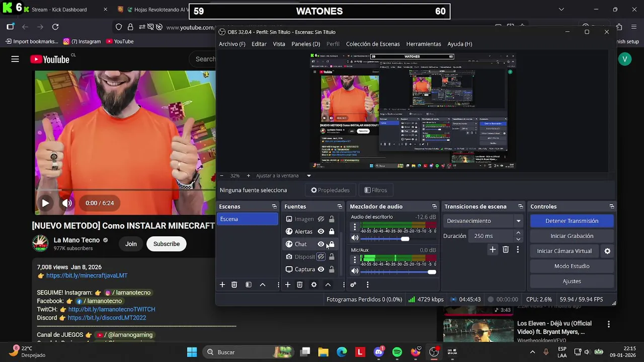This screenshot has width=644, height=362.
Task: Mute Audio del escritorio speaker icon
Action: click(355, 238)
